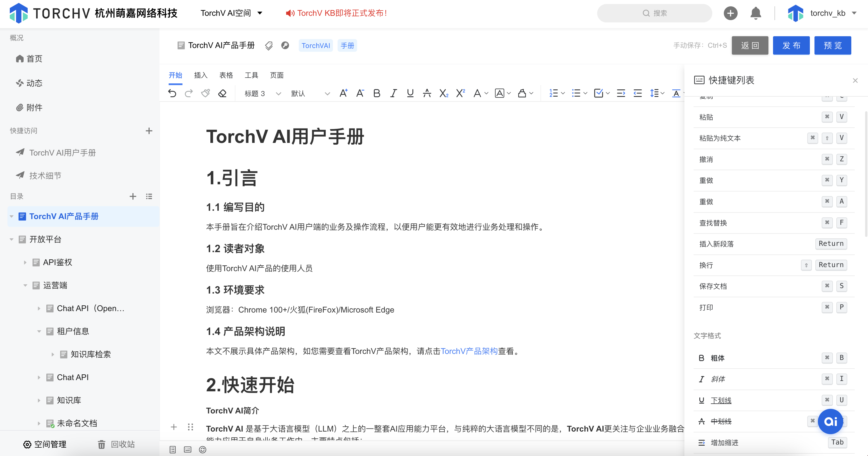Toggle italic formatting in the toolbar
This screenshot has width=868, height=456.
(x=393, y=93)
